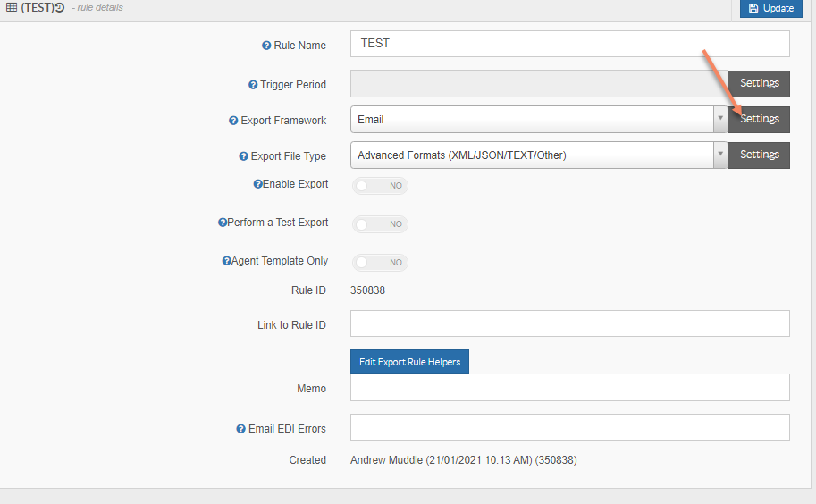Click the history icon next to (TEST)
Screen dimensions: 816x504
(59, 8)
